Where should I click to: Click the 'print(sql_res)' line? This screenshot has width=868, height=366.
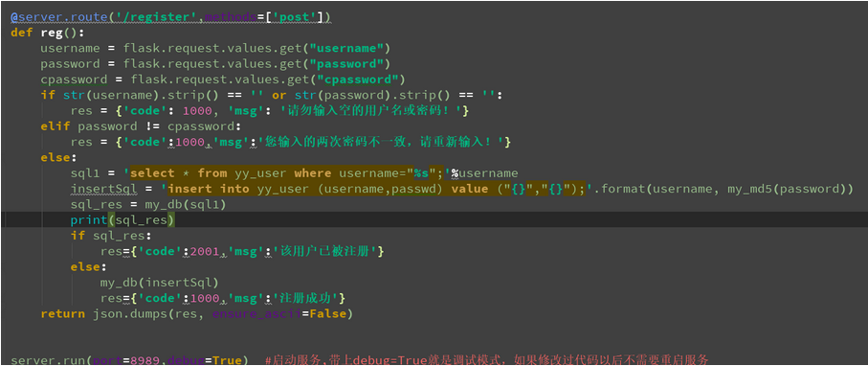pyautogui.click(x=122, y=220)
